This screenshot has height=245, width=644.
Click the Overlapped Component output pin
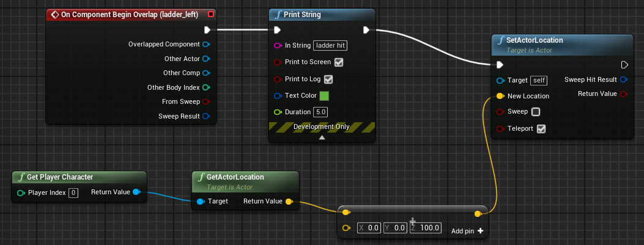[206, 45]
